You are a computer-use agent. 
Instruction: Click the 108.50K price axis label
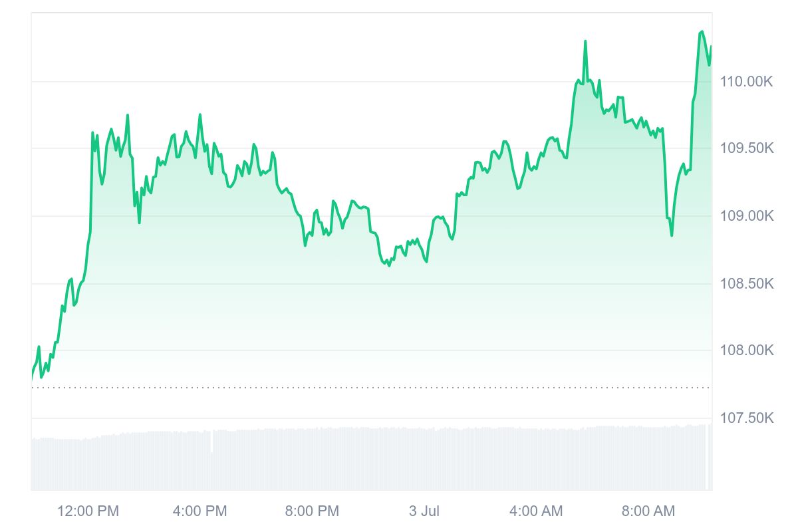(x=747, y=284)
